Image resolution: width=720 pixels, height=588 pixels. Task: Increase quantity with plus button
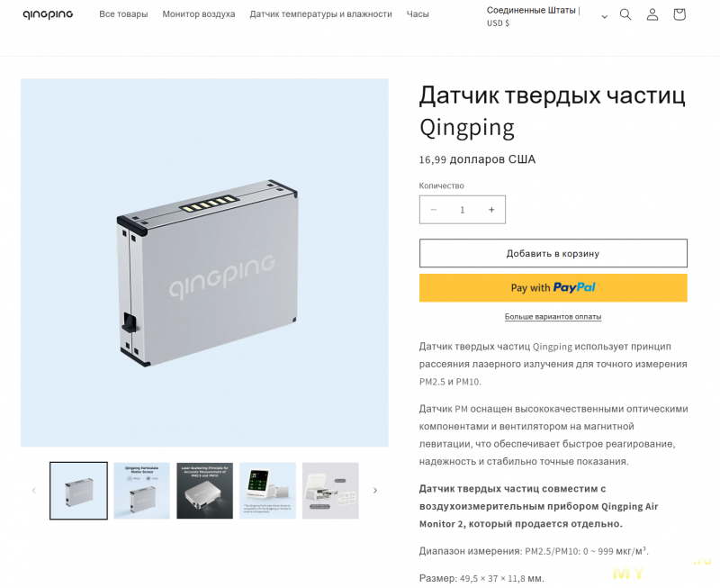click(491, 210)
